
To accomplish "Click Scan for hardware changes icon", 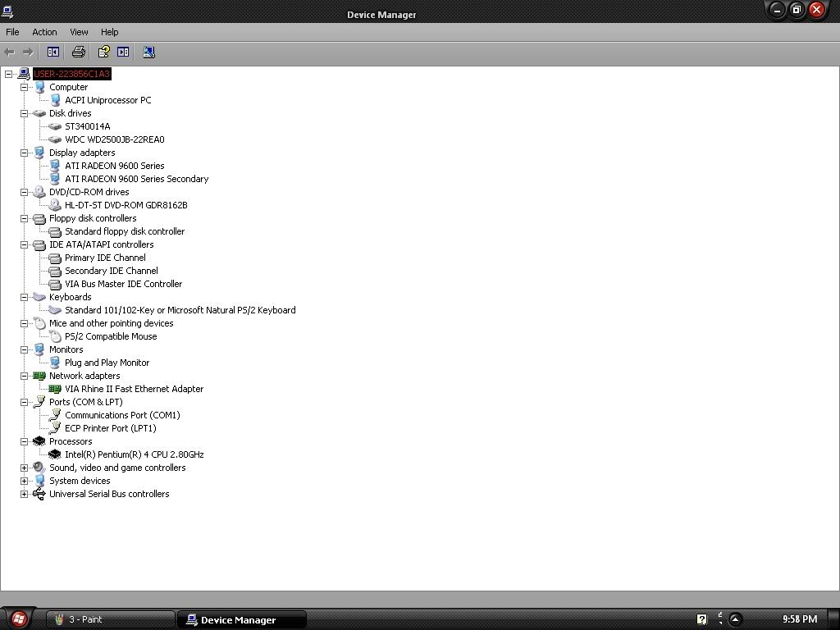I will (149, 52).
